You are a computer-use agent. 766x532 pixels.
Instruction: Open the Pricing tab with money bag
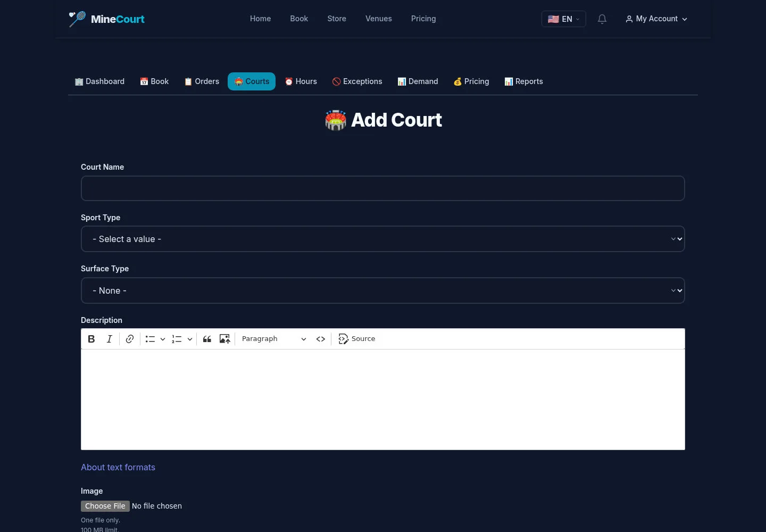tap(471, 81)
